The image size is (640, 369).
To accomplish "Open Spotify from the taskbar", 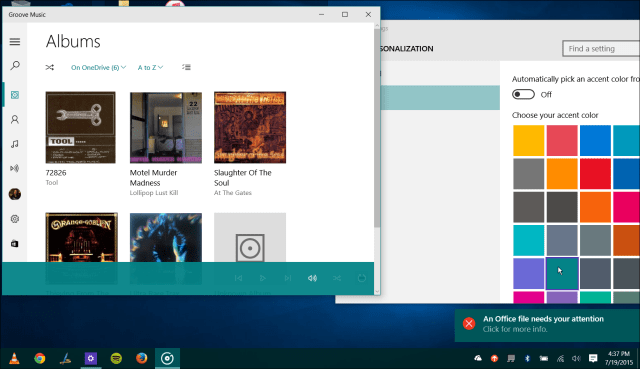I will coord(116,358).
